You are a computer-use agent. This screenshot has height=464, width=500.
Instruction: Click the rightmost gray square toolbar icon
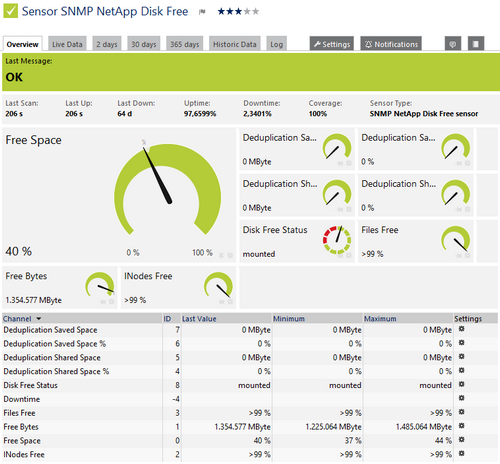[476, 44]
